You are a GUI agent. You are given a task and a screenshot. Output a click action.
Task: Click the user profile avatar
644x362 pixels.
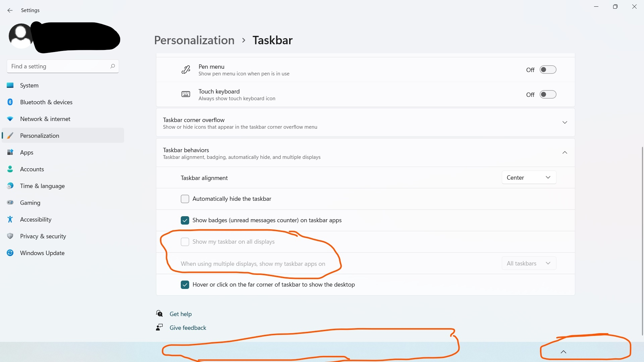click(21, 36)
